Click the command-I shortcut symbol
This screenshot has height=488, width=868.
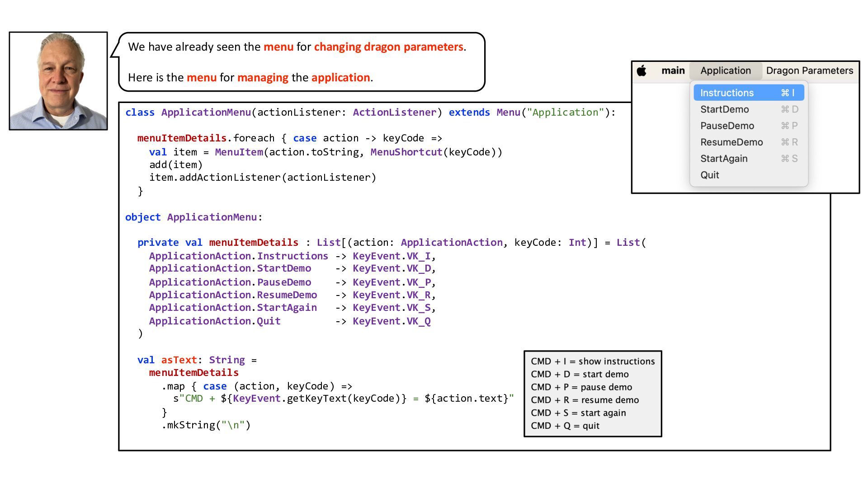[x=788, y=93]
